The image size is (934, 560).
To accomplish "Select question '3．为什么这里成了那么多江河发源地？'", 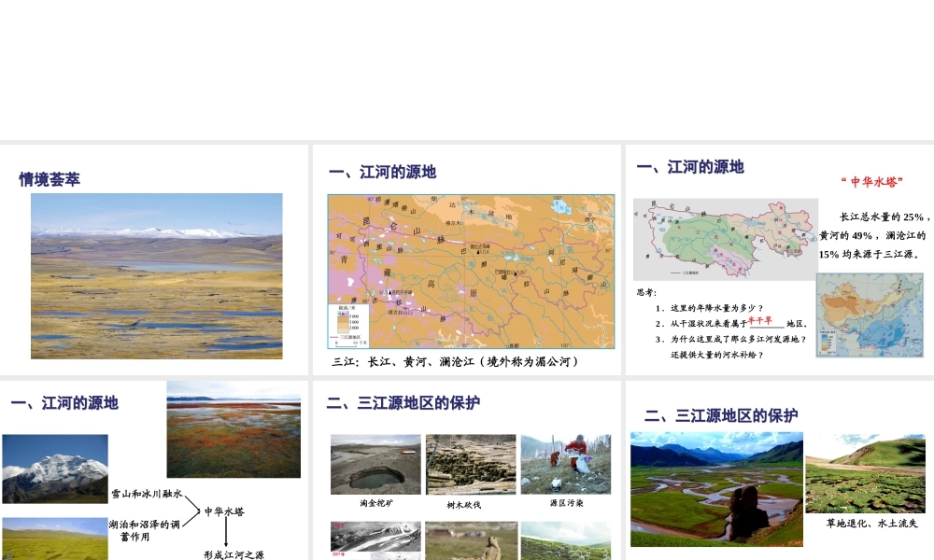I will coord(731,339).
